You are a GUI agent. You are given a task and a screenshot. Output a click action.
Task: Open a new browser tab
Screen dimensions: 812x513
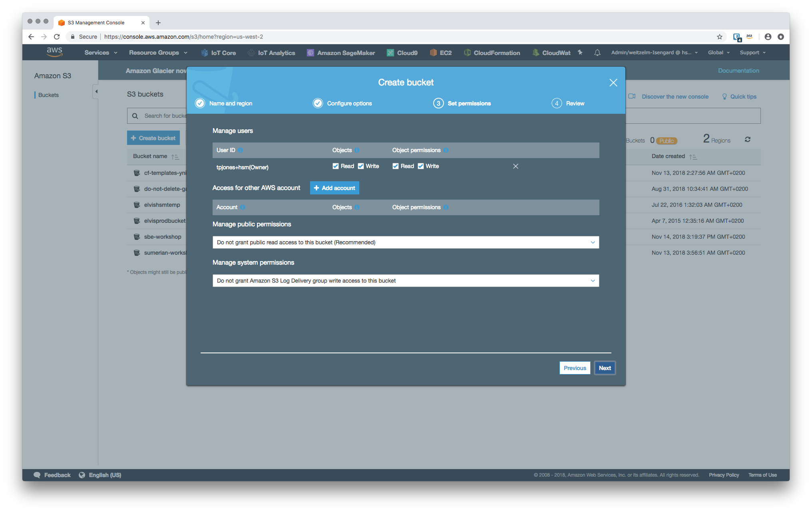pyautogui.click(x=158, y=23)
